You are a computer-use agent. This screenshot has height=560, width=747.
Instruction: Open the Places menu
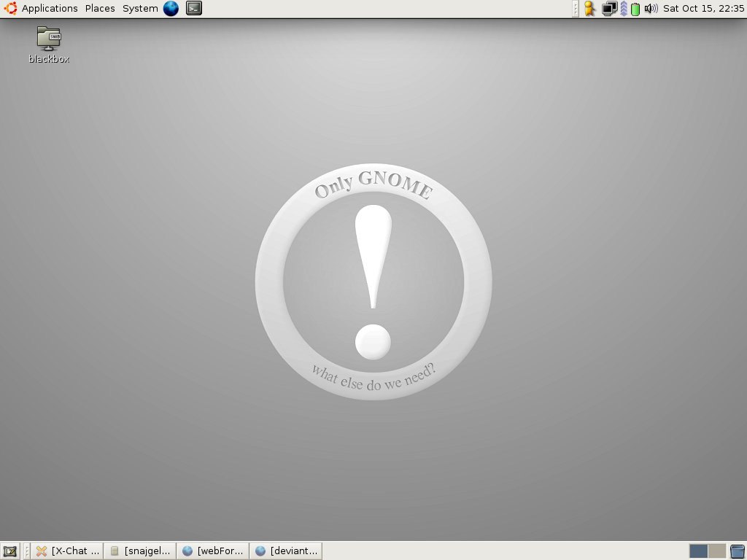point(100,9)
